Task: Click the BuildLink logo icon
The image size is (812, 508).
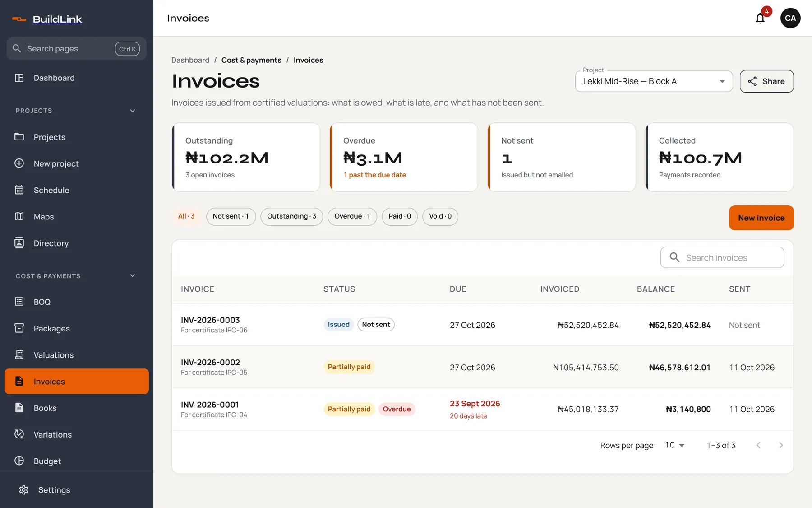Action: (x=19, y=19)
